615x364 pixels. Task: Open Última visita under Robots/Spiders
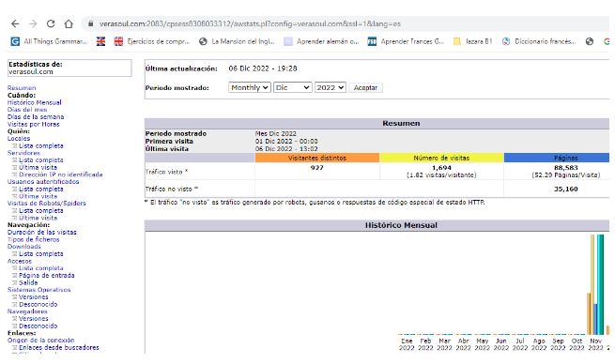(x=38, y=218)
